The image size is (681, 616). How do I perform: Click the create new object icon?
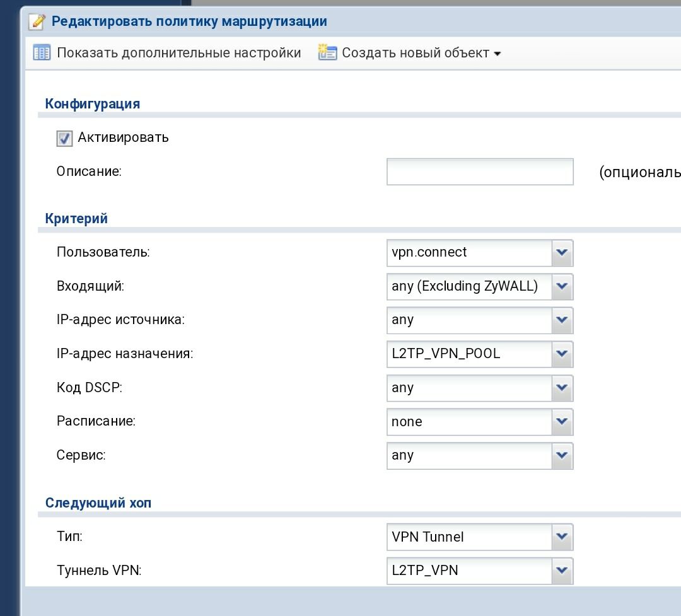click(327, 53)
